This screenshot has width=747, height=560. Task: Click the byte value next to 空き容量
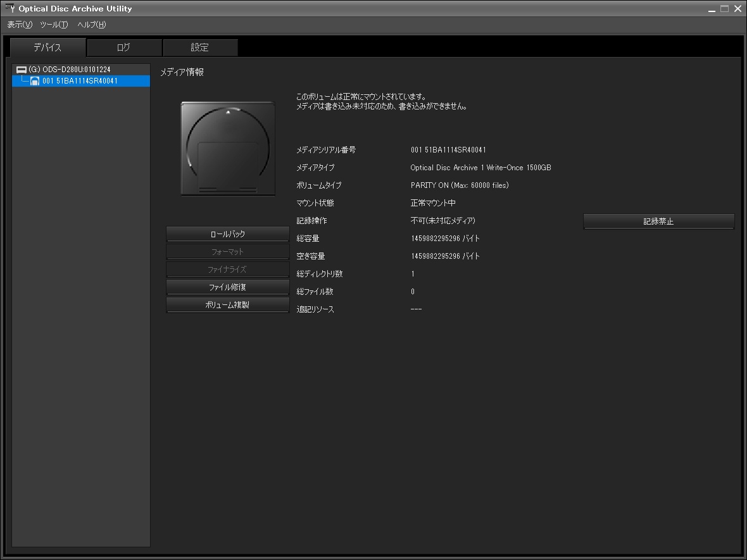pyautogui.click(x=446, y=256)
